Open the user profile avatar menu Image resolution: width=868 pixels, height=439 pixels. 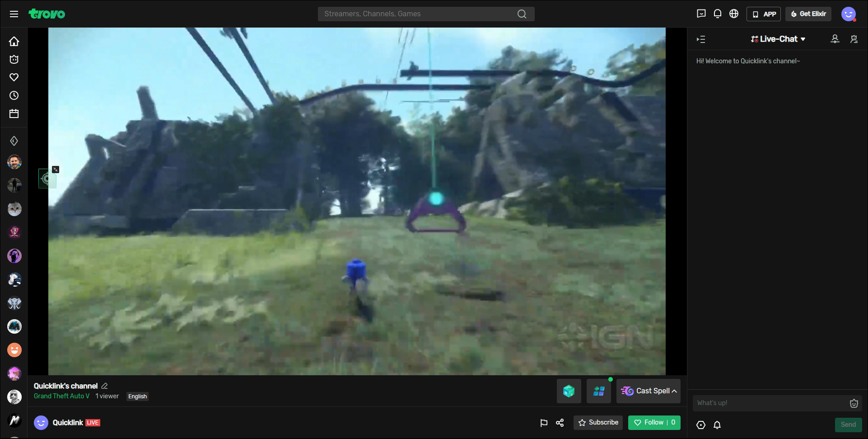(849, 14)
